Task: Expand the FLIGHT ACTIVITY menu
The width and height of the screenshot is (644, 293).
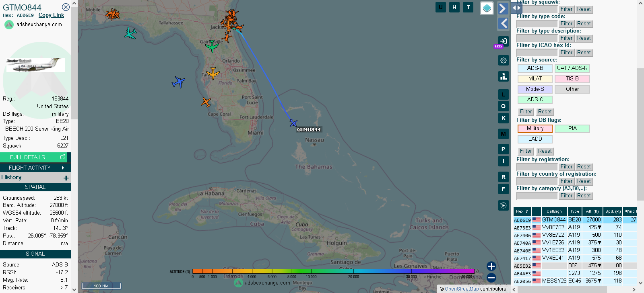Action: click(35, 168)
